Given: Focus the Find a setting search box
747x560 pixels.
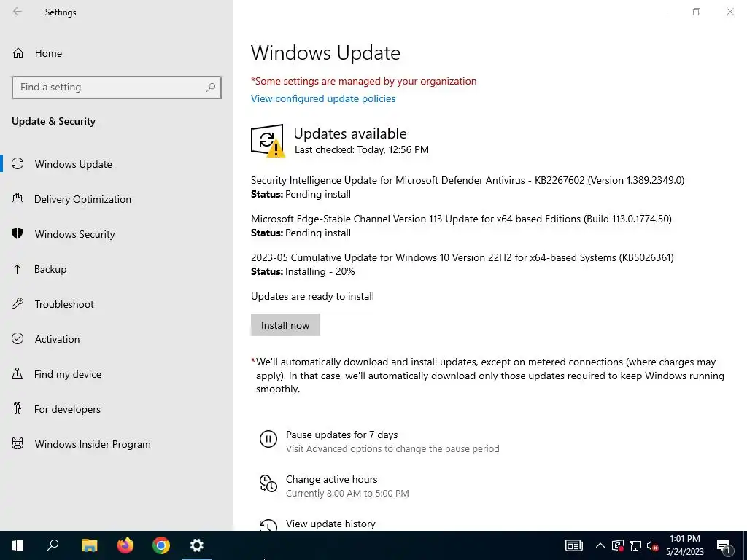Looking at the screenshot, I should click(116, 87).
